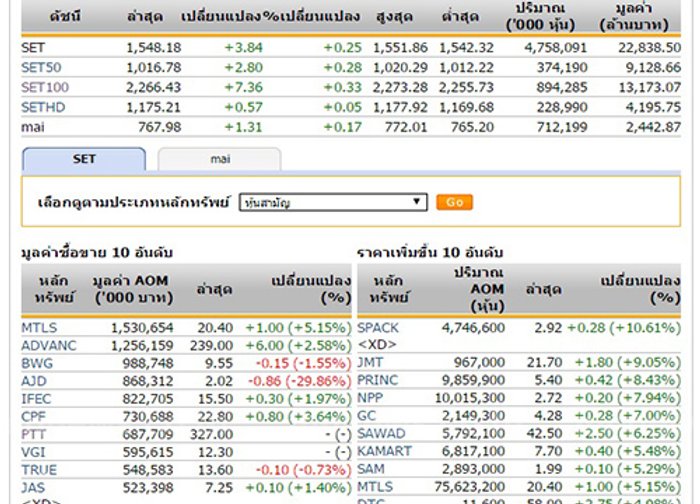Open the IFEC stock link

[36, 399]
